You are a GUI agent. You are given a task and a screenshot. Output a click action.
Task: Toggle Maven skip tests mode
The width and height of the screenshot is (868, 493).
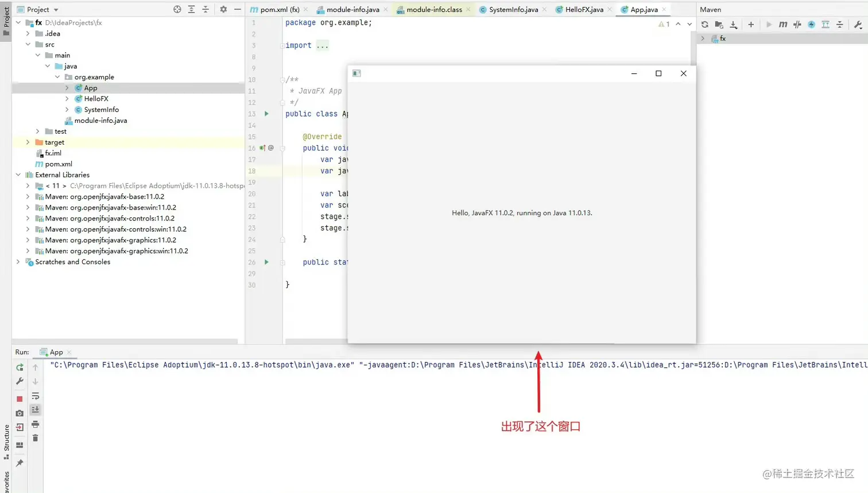(811, 25)
